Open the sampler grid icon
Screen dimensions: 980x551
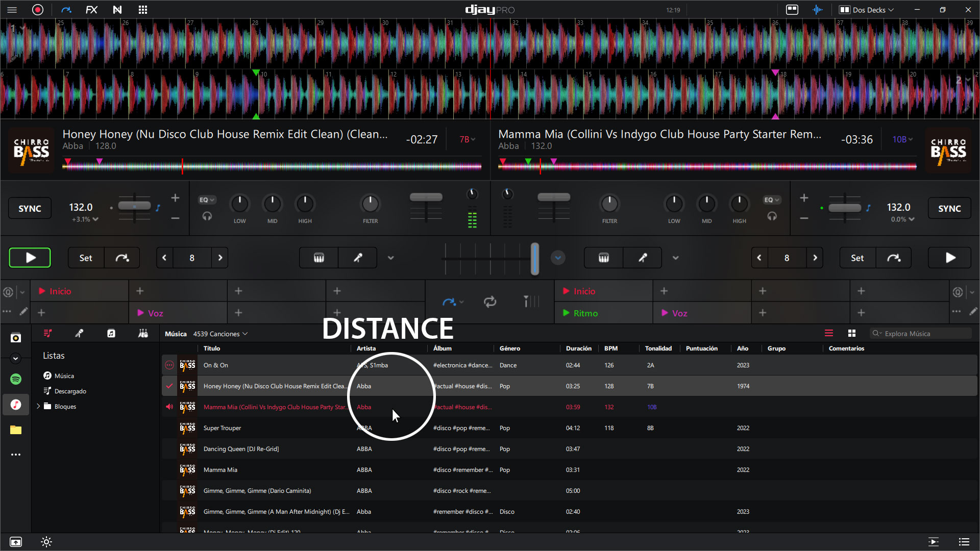pos(143,10)
